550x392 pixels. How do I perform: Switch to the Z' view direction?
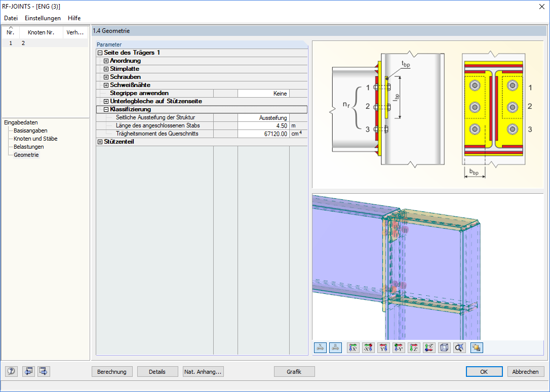tap(414, 347)
